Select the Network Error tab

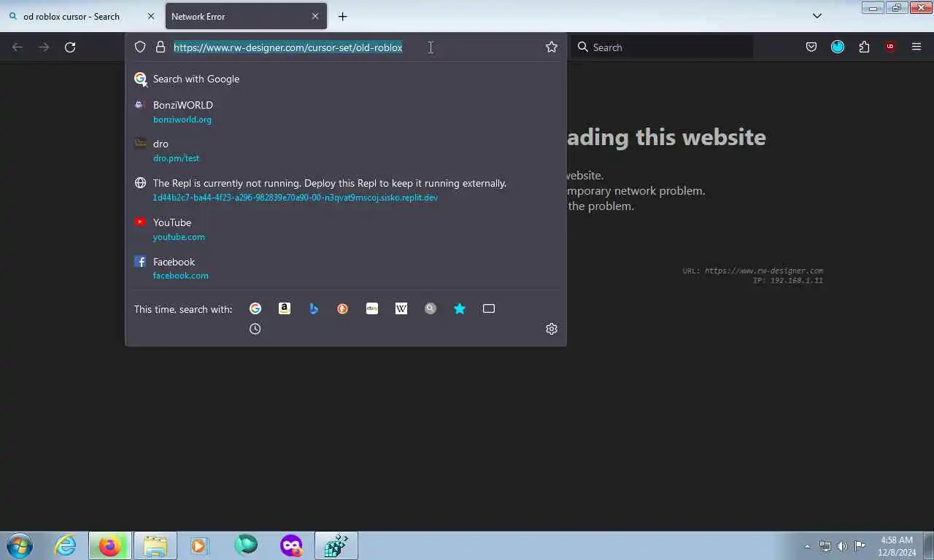246,16
